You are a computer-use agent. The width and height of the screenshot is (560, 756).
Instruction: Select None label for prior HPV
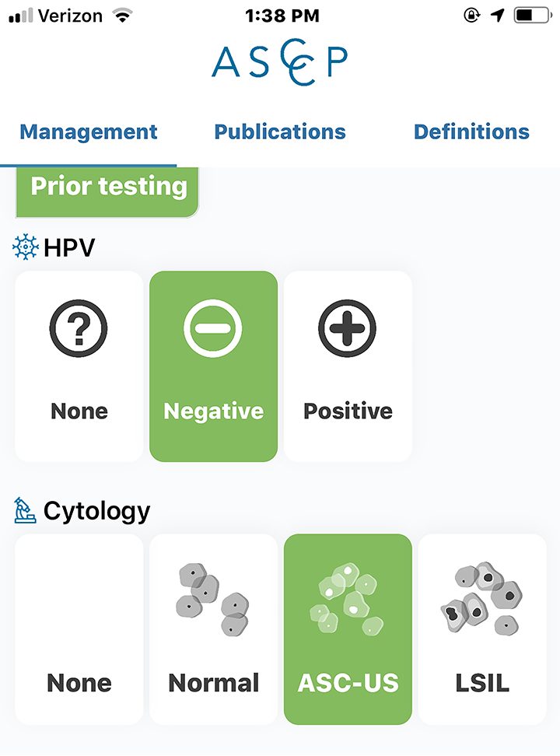(x=79, y=411)
